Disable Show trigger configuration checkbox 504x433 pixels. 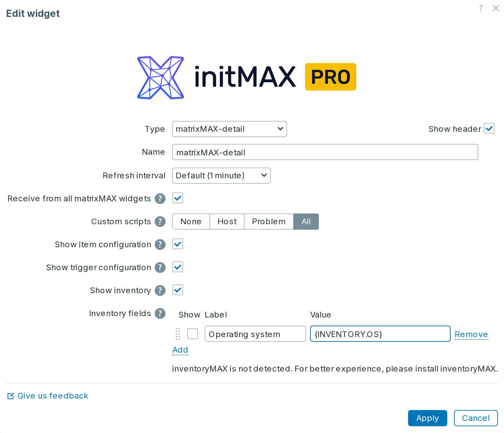[x=178, y=267]
